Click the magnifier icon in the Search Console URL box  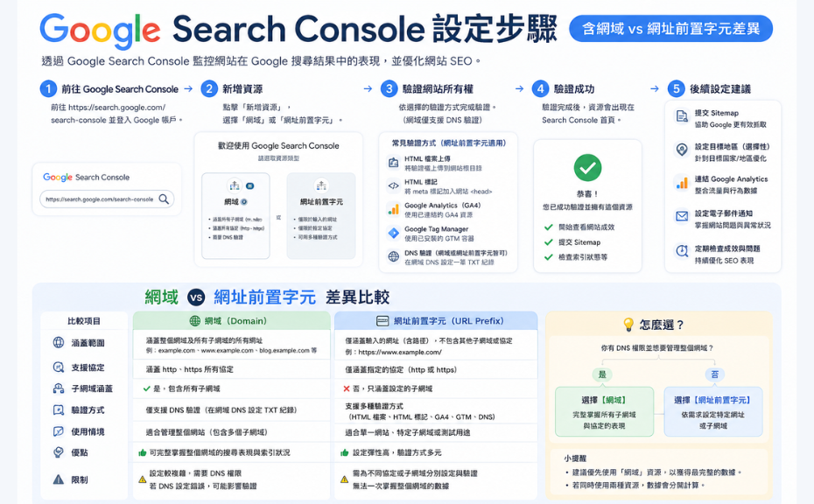click(164, 199)
